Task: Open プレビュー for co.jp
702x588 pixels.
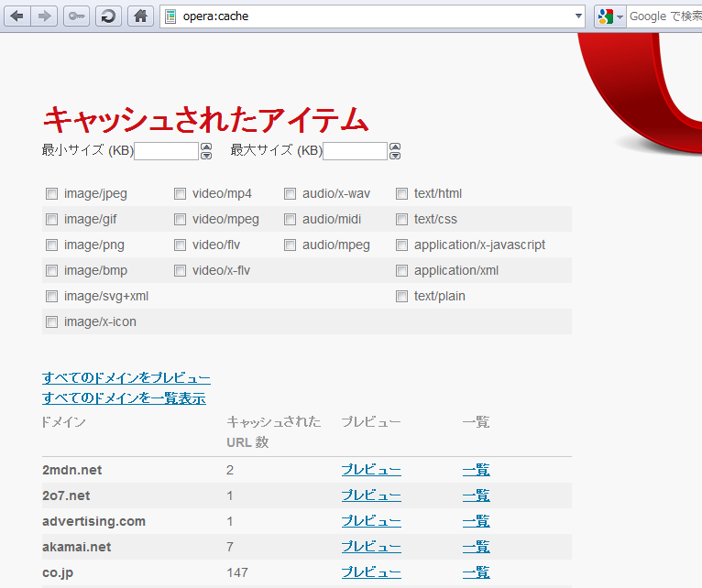Action: pos(371,572)
